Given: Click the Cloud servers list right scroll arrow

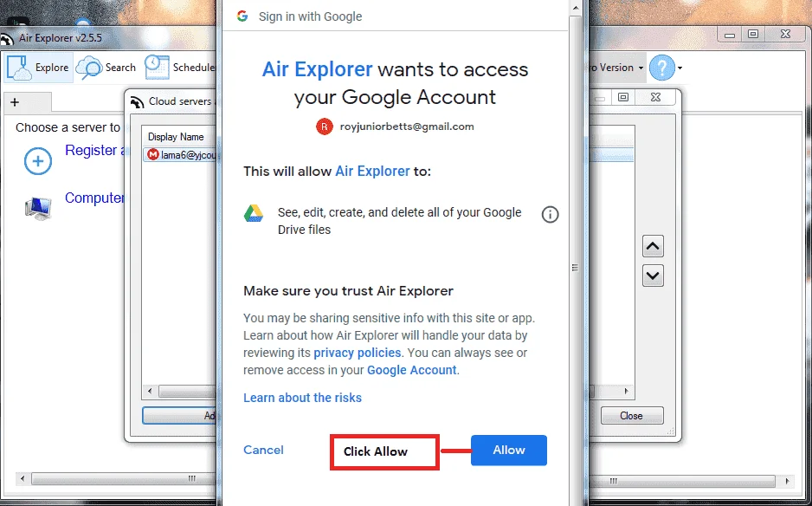Looking at the screenshot, I should tap(626, 392).
